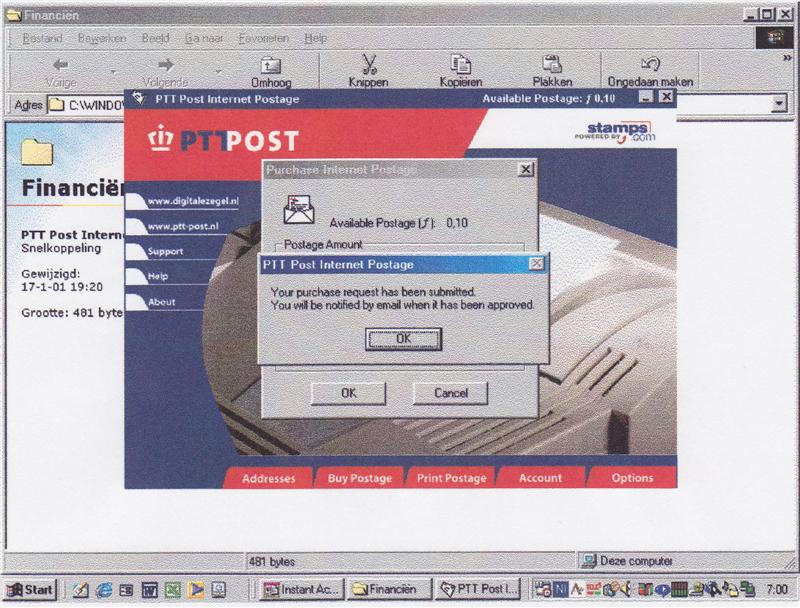Click the PTT Post title bar icon
This screenshot has width=800, height=608.
coord(139,97)
